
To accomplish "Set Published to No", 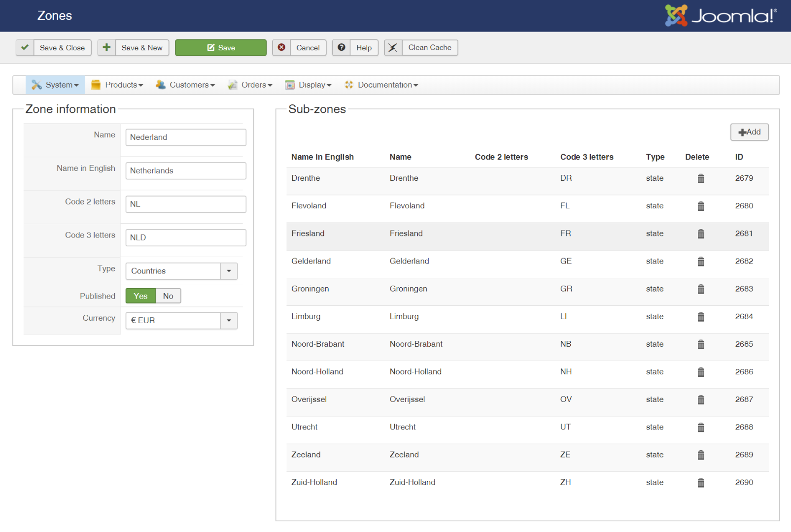I will pyautogui.click(x=168, y=296).
